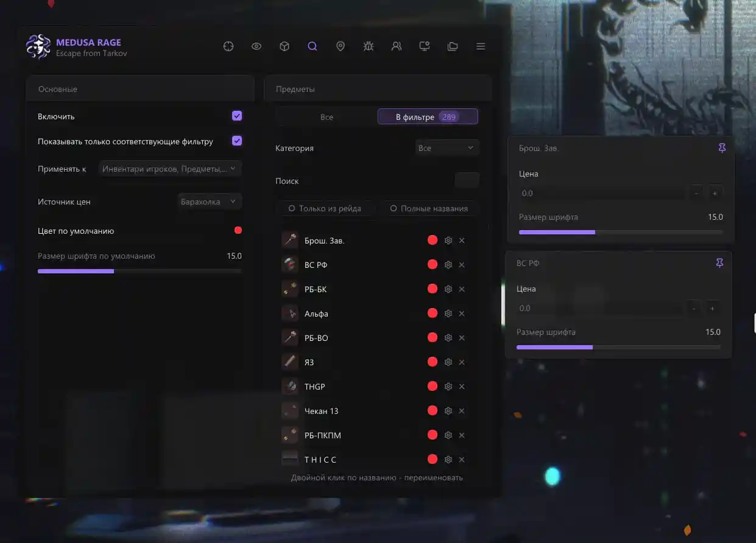Adjust the Размер шрифта по умолчанию slider
The height and width of the screenshot is (543, 756).
coord(140,271)
